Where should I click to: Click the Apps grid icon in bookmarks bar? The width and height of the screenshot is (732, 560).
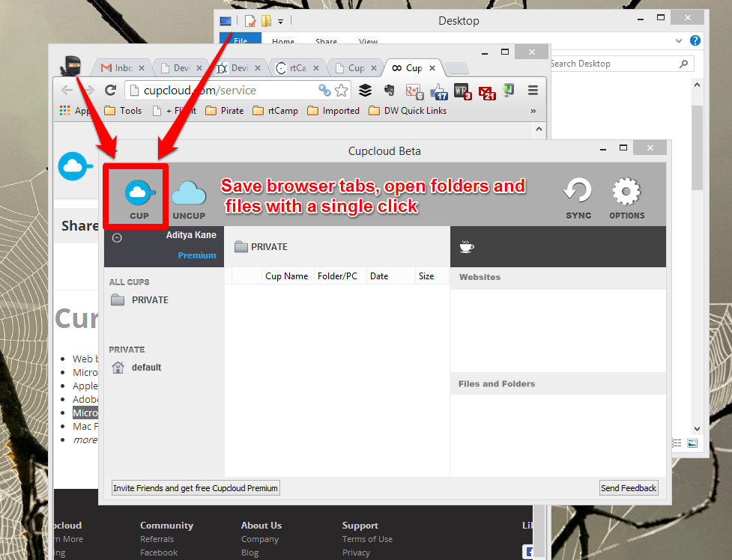tap(65, 111)
